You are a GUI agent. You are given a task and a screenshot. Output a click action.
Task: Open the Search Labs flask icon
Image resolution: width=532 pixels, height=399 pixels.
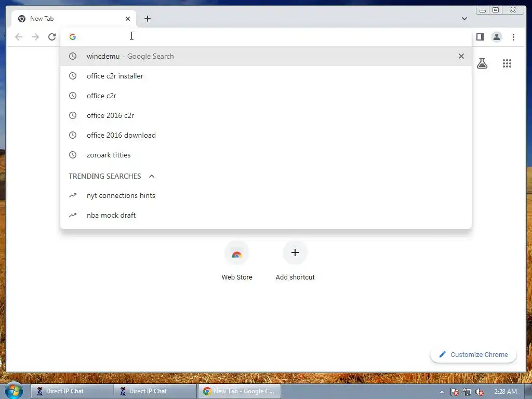(482, 63)
